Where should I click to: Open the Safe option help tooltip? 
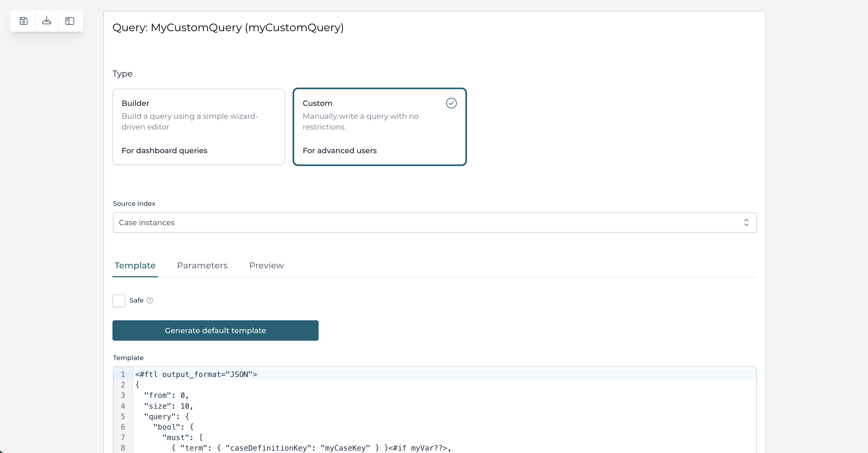coord(149,300)
